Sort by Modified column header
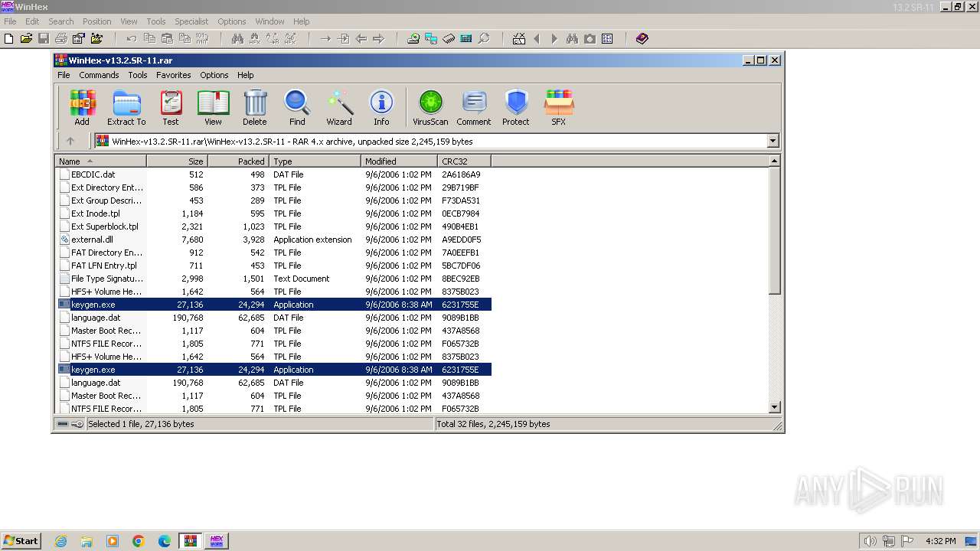The image size is (980, 551). click(x=399, y=161)
